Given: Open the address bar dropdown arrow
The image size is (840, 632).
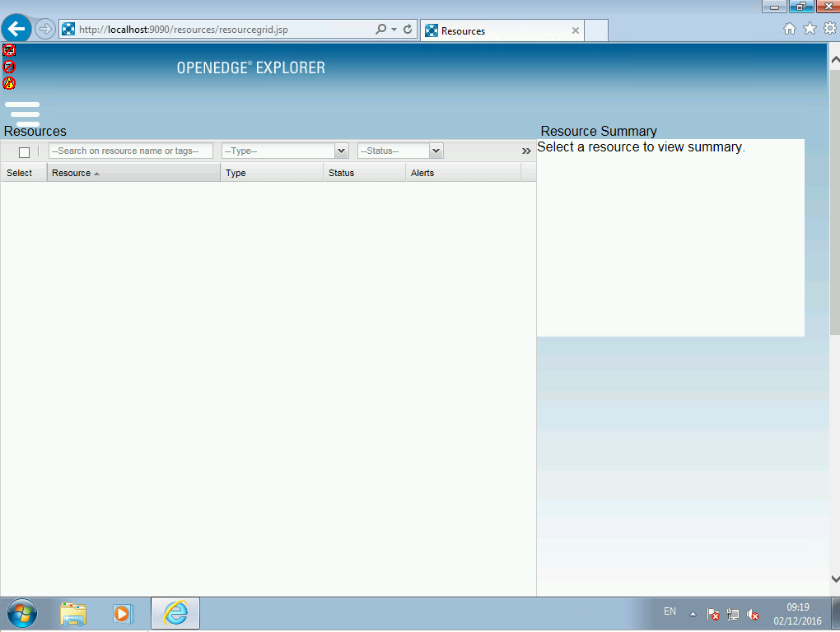Looking at the screenshot, I should (394, 30).
